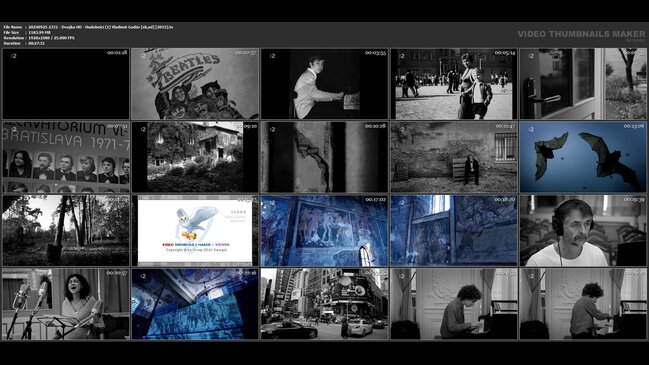Click the city street with cars thumbnail
The width and height of the screenshot is (649, 365).
[324, 304]
